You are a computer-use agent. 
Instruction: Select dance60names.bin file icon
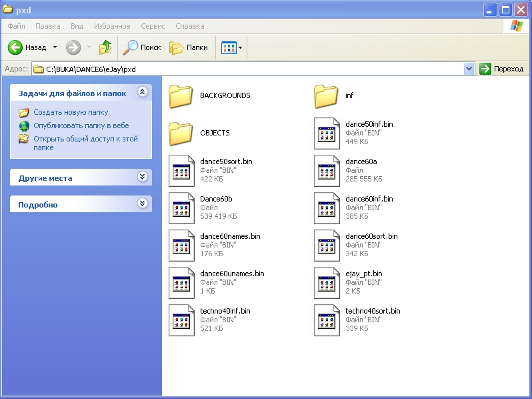coord(181,246)
